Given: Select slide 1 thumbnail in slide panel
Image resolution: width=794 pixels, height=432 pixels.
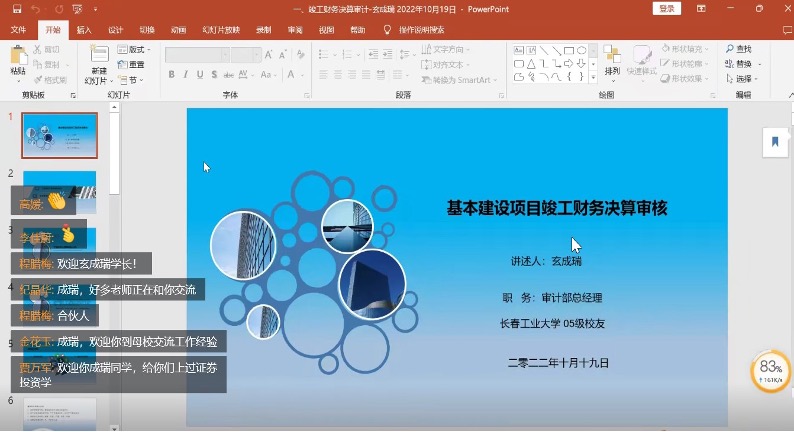Looking at the screenshot, I should pyautogui.click(x=60, y=135).
